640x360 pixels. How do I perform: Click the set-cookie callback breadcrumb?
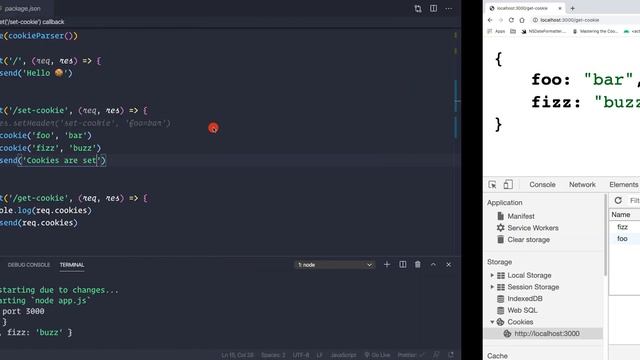[32, 22]
